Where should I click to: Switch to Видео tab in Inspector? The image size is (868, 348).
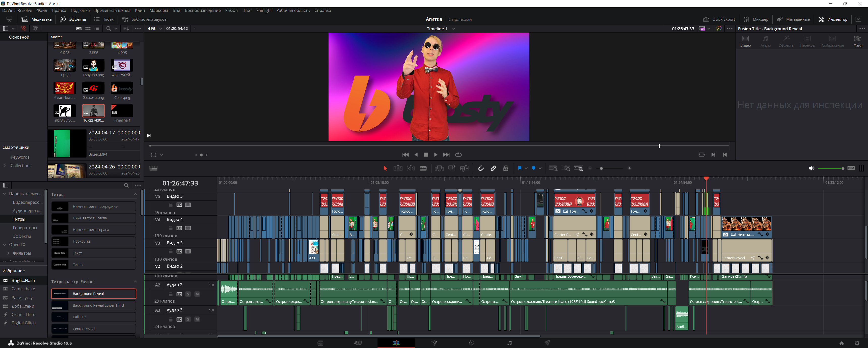click(745, 41)
